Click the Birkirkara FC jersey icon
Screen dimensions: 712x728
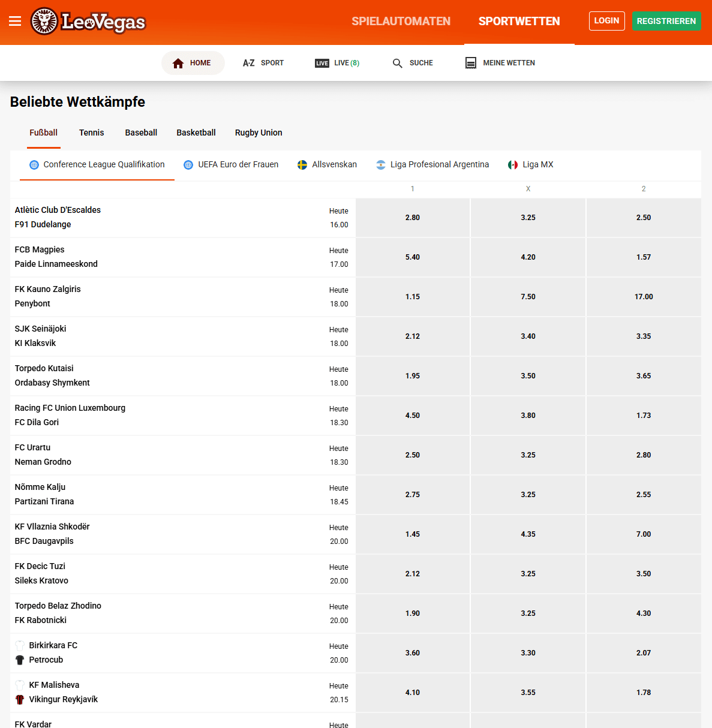(x=20, y=645)
